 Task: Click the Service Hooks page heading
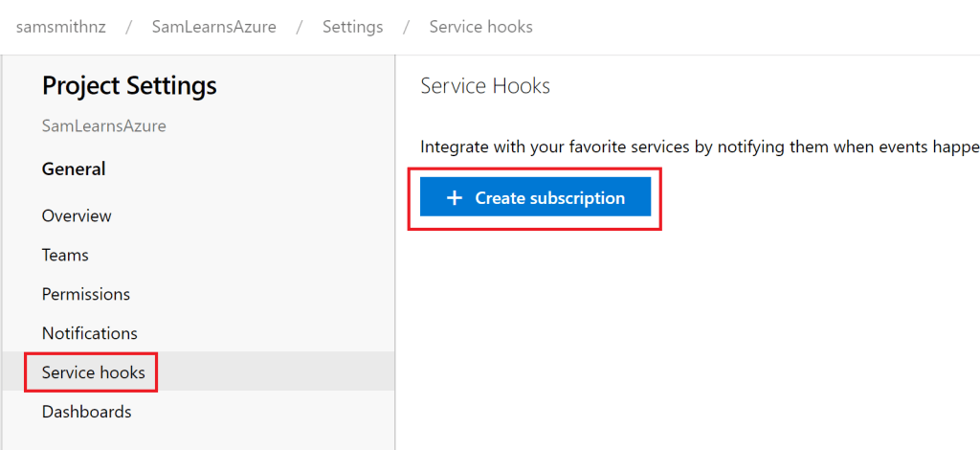tap(485, 85)
